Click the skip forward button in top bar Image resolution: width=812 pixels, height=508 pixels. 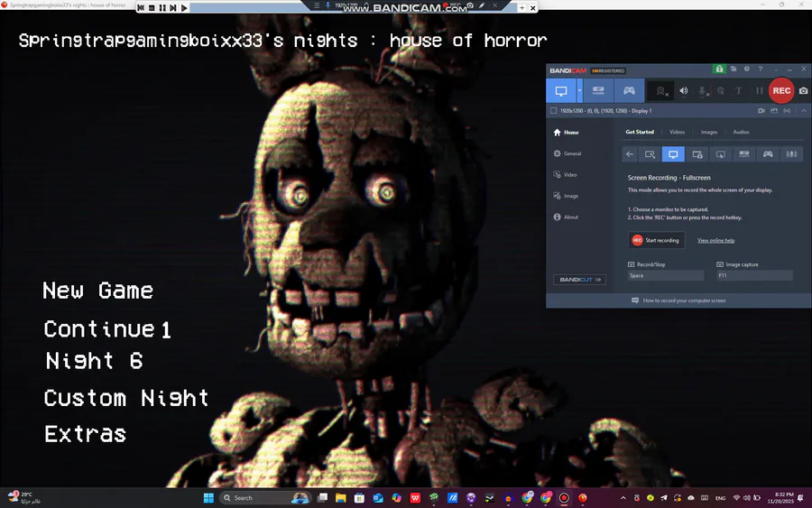pyautogui.click(x=173, y=8)
